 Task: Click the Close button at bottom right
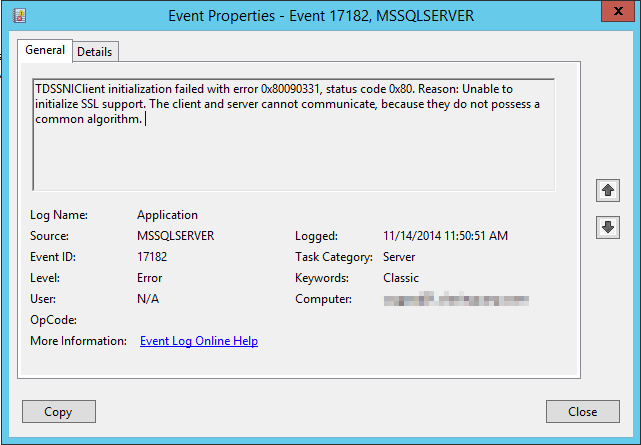582,411
